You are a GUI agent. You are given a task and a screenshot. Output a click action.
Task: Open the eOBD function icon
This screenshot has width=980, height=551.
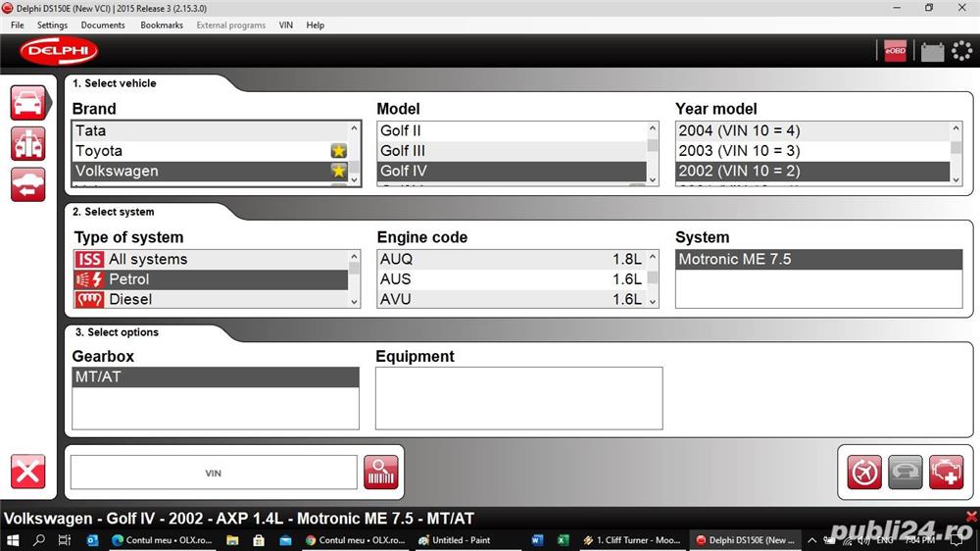click(x=895, y=52)
